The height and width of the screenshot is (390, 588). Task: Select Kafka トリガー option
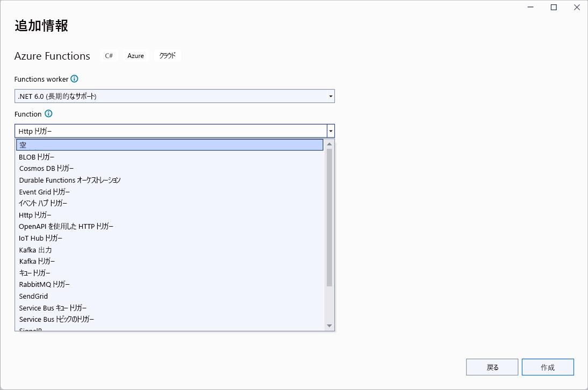pos(169,262)
